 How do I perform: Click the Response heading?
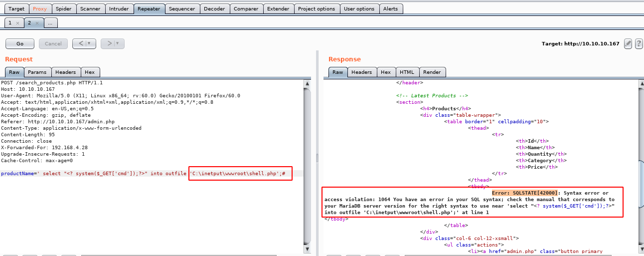click(x=344, y=59)
